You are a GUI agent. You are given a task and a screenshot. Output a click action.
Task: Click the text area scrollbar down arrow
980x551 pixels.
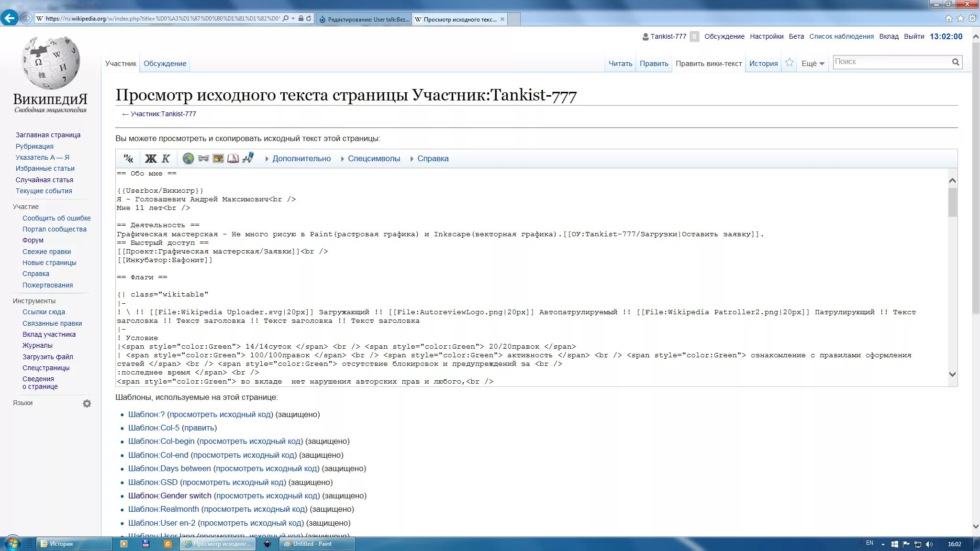point(952,374)
